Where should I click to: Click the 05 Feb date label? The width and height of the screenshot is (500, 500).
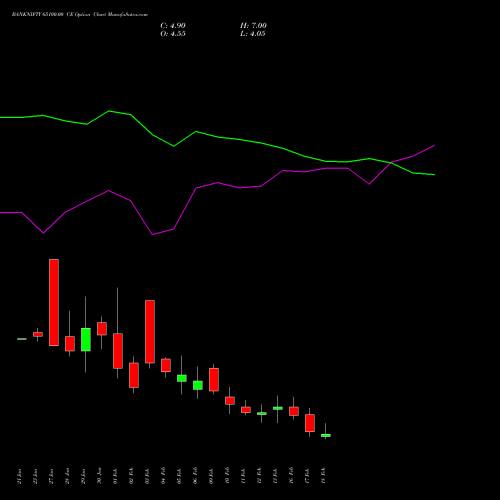[x=180, y=476]
